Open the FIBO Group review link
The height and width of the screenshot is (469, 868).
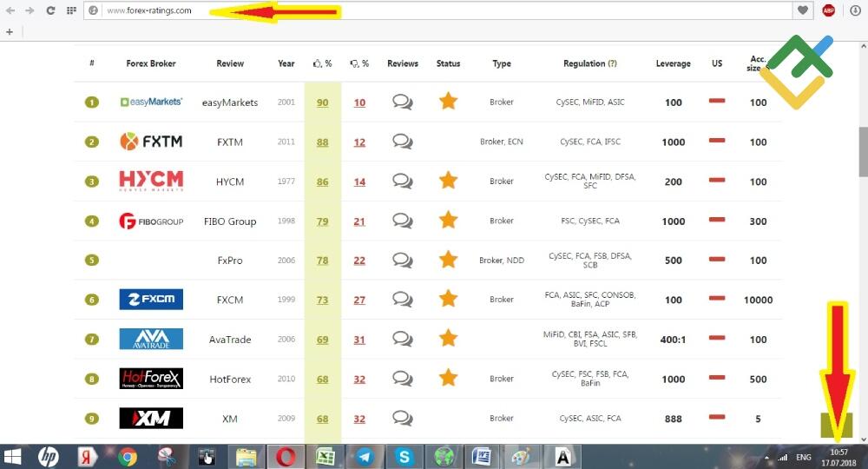[230, 221]
